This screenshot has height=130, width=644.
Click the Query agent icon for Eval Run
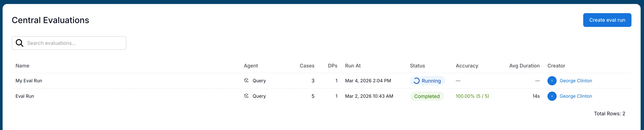click(x=247, y=96)
